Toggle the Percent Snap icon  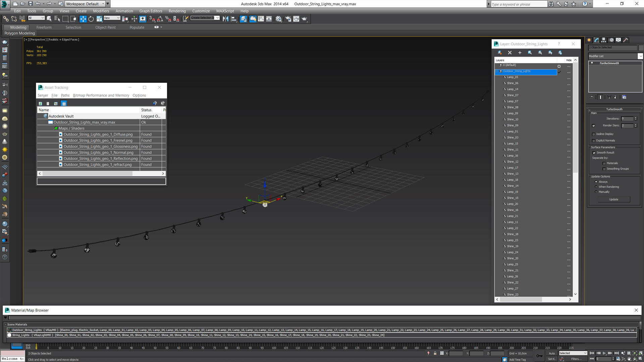click(x=168, y=19)
